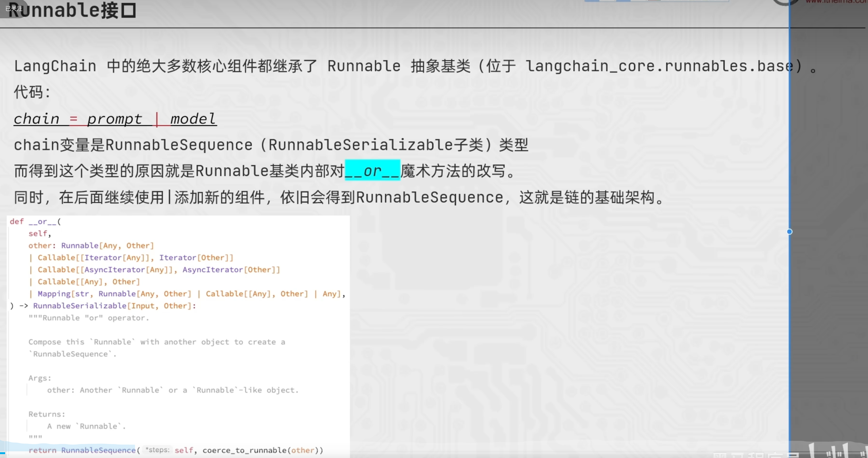Click the line | Callable[[Any], Other]
The height and width of the screenshot is (458, 868).
click(x=84, y=282)
